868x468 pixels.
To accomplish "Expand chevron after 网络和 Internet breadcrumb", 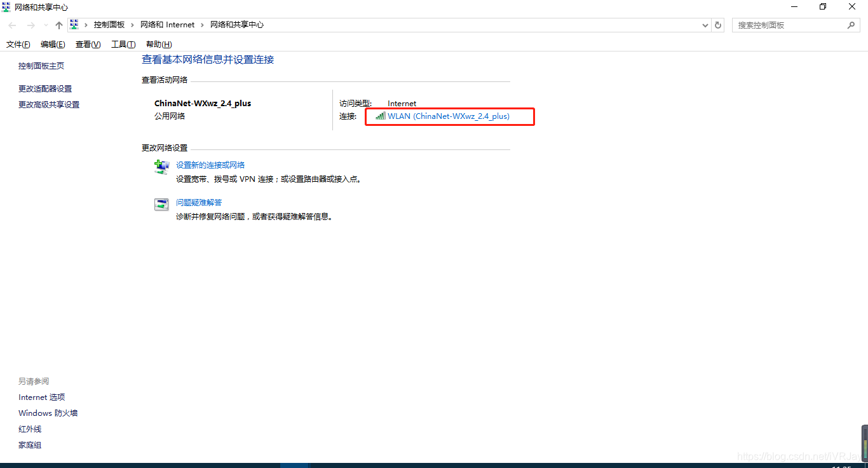I will (203, 25).
